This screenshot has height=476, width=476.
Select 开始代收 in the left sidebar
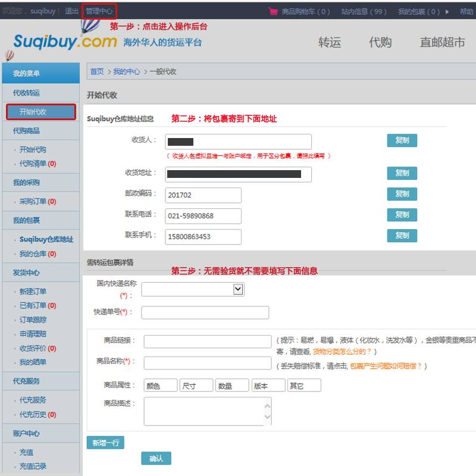41,112
